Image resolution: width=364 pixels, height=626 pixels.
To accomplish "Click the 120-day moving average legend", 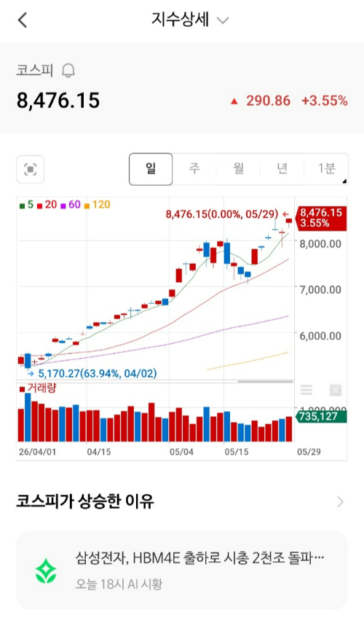I will (x=97, y=205).
